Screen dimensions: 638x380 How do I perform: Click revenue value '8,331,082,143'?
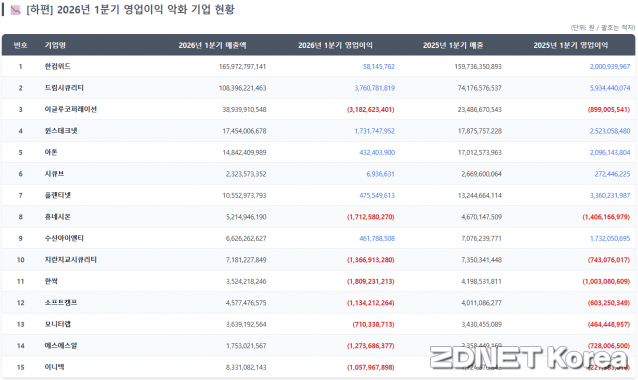point(246,367)
